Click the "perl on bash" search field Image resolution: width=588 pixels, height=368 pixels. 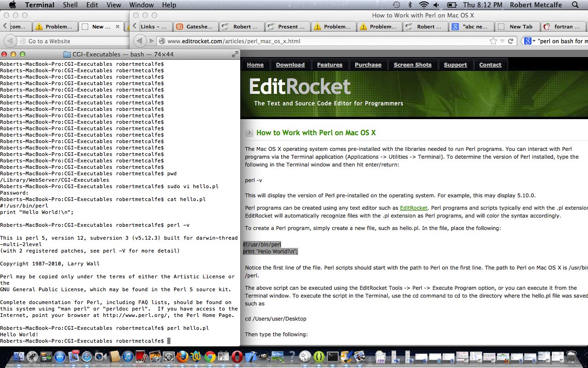(x=562, y=41)
